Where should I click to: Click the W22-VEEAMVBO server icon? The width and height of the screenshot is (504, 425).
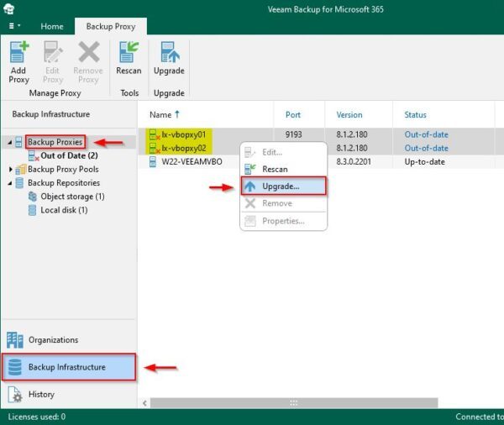pyautogui.click(x=153, y=162)
